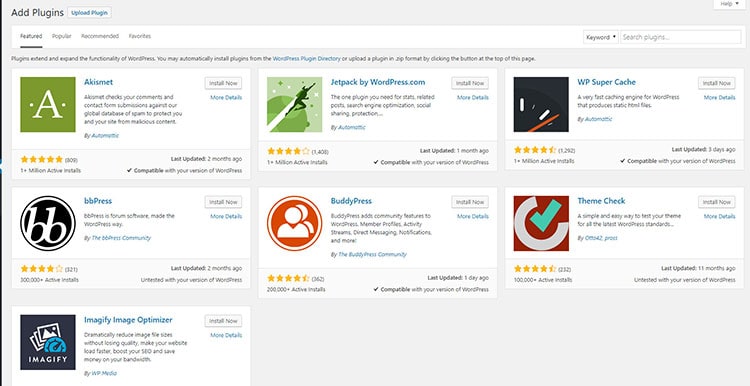Click Jetpack's star rating
Image resolution: width=750 pixels, height=386 pixels.
coord(288,151)
